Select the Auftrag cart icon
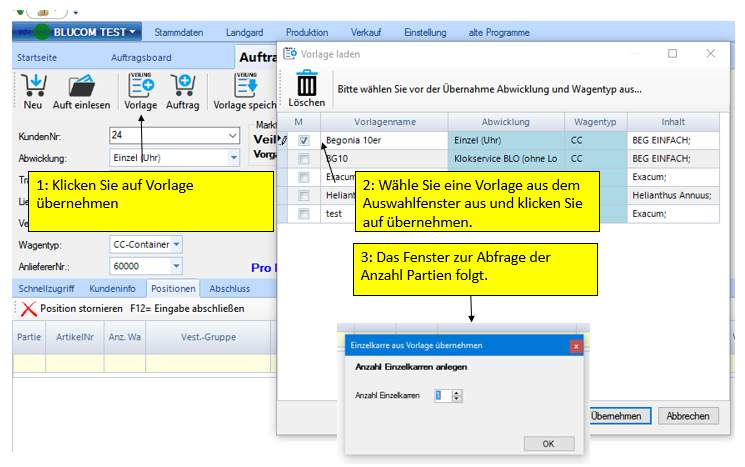The image size is (745, 467). 182,85
